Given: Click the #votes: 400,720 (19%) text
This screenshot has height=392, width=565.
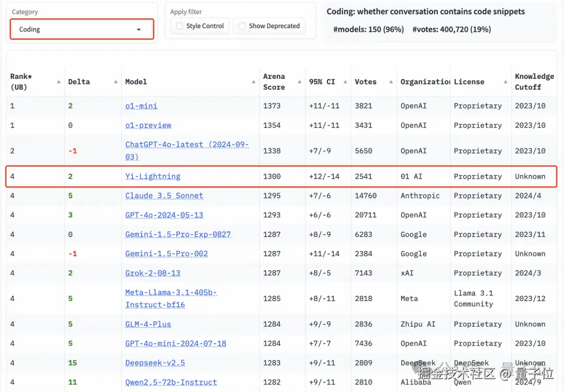Looking at the screenshot, I should click(452, 29).
